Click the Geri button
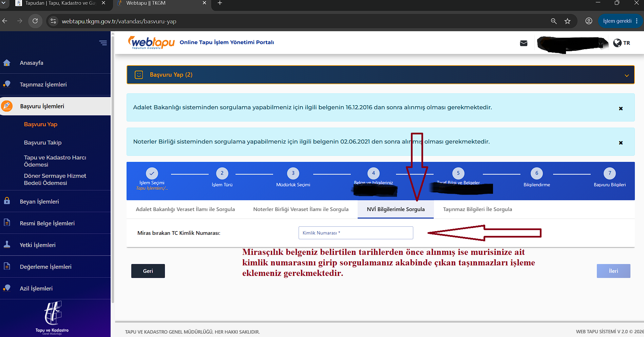The image size is (644, 337). click(x=148, y=271)
